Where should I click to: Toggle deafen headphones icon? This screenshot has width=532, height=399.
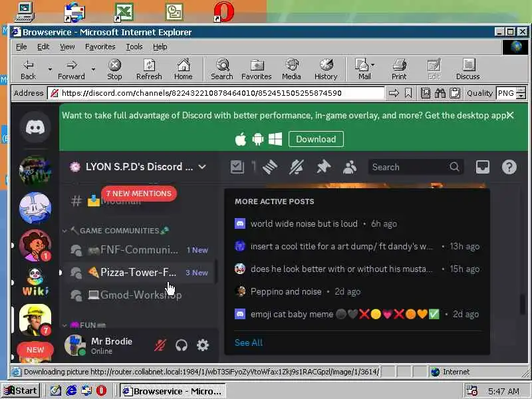click(182, 345)
